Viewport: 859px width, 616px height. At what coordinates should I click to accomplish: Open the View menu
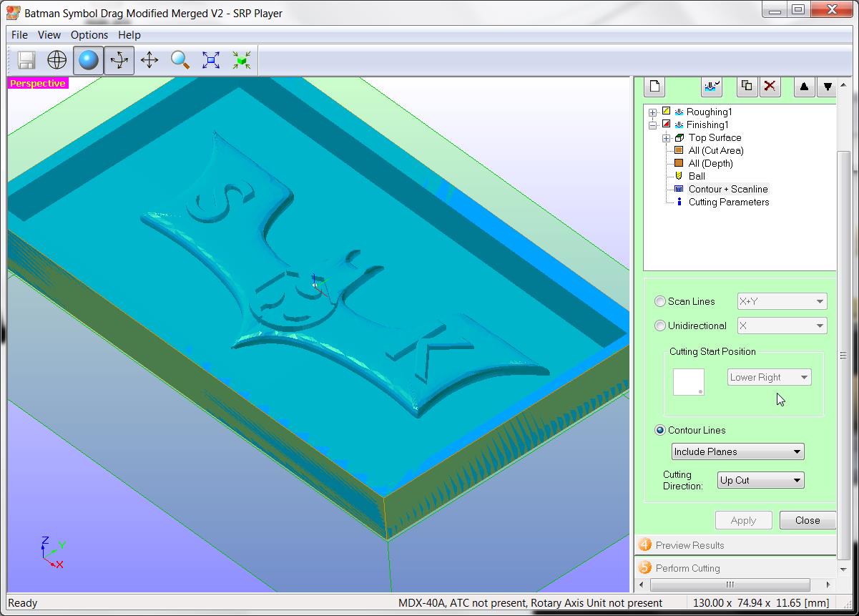49,34
